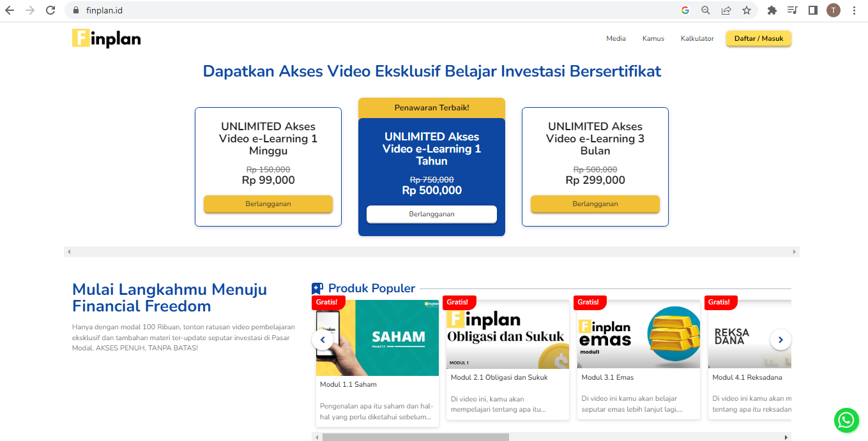Click the Finplan logo in header

(x=106, y=38)
